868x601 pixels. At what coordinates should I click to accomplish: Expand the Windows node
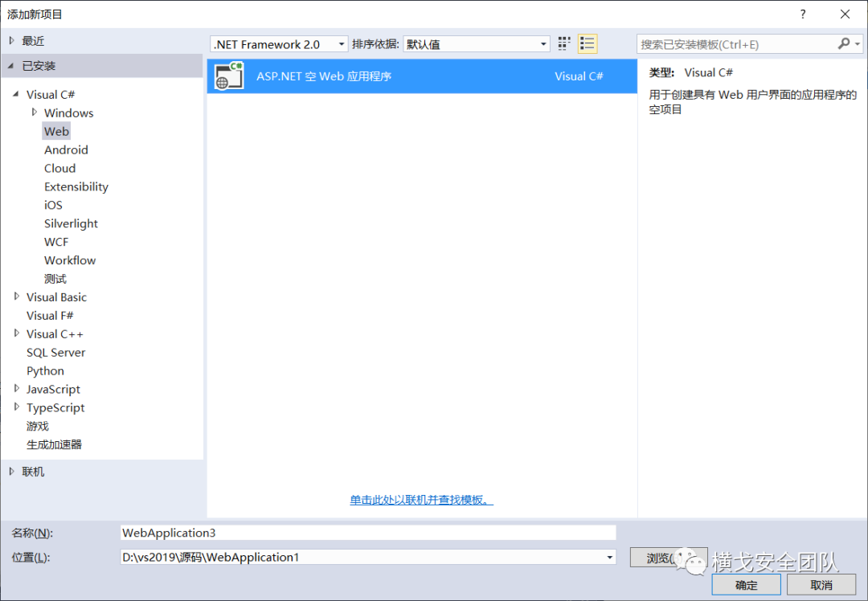(35, 112)
